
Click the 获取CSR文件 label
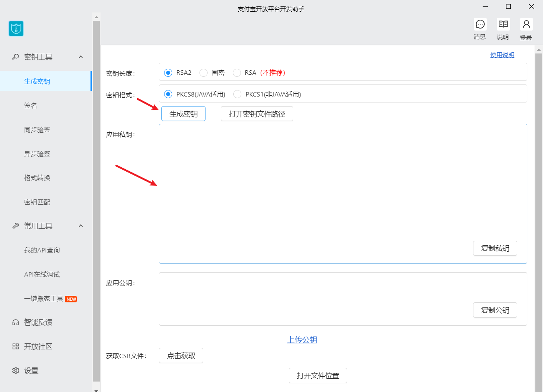tap(126, 356)
